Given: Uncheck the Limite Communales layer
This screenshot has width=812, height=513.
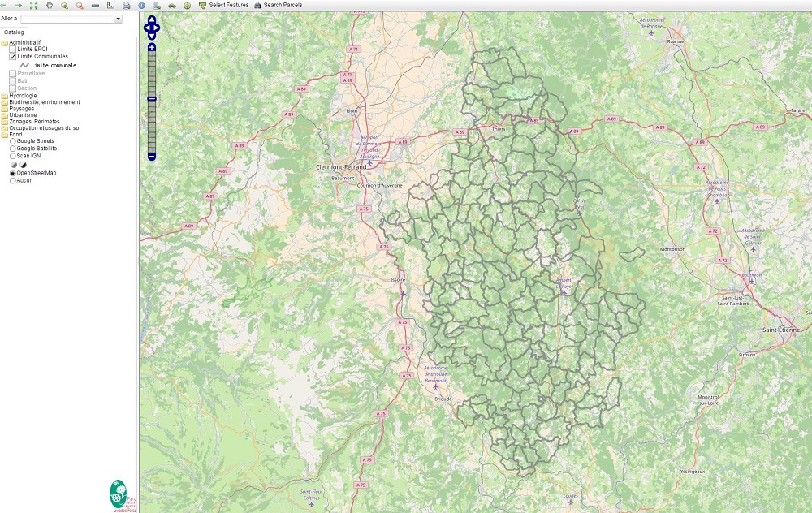Looking at the screenshot, I should [13, 57].
